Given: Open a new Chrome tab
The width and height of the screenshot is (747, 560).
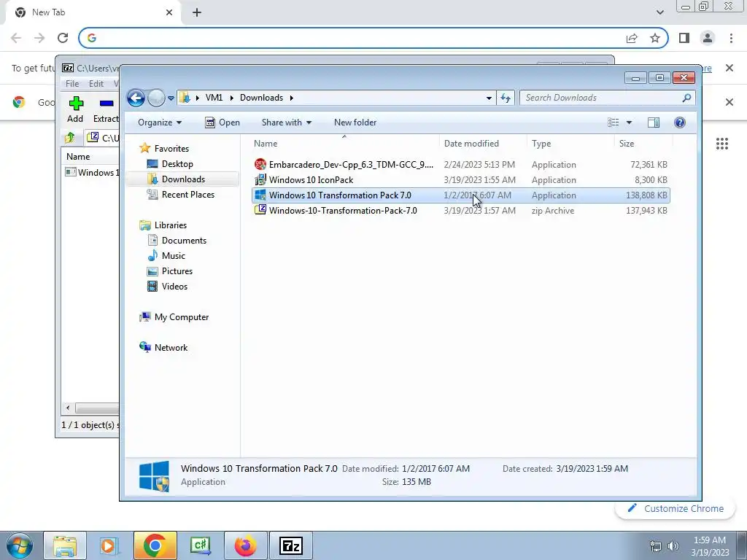Looking at the screenshot, I should click(197, 13).
